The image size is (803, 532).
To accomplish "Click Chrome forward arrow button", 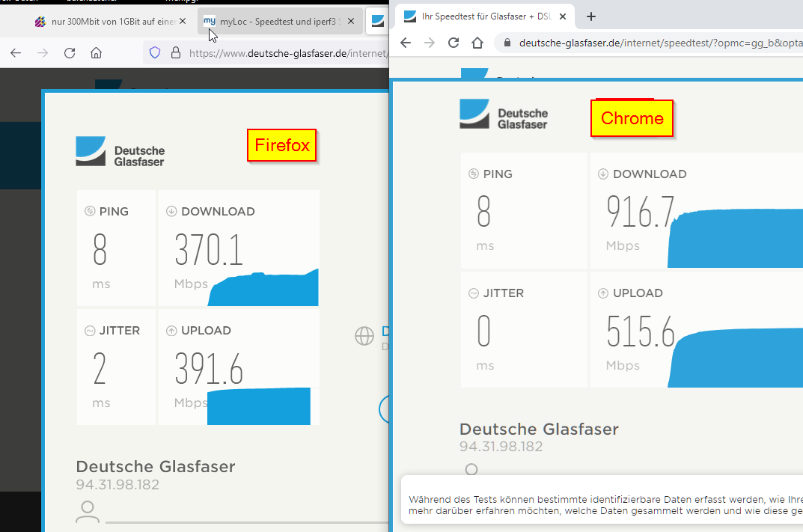I will (430, 43).
